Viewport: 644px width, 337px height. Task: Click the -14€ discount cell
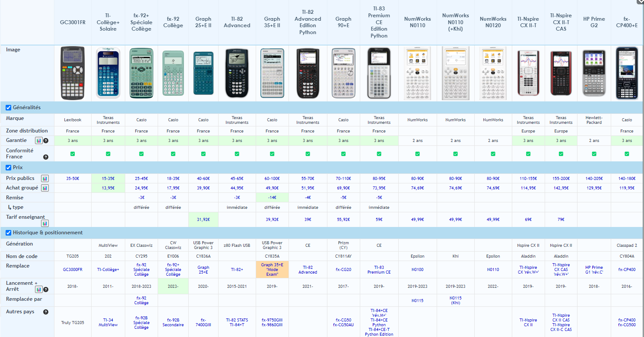[272, 198]
